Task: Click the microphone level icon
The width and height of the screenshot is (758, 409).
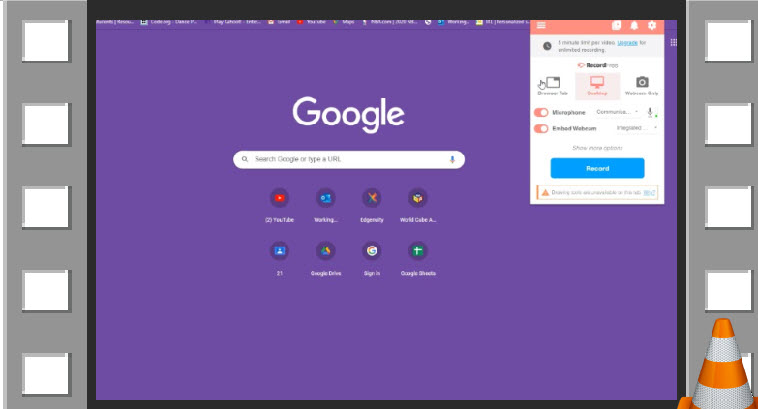Action: [x=651, y=112]
